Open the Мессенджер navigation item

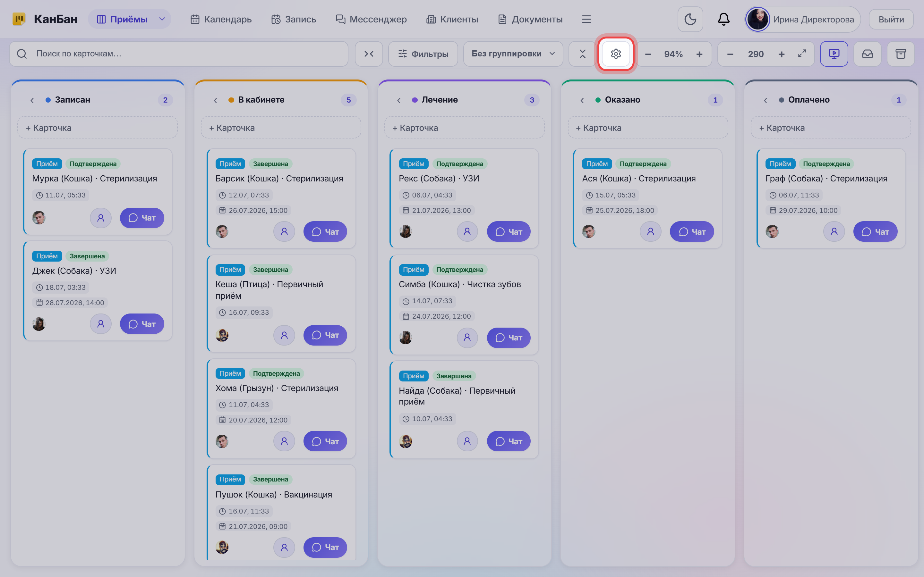point(371,19)
